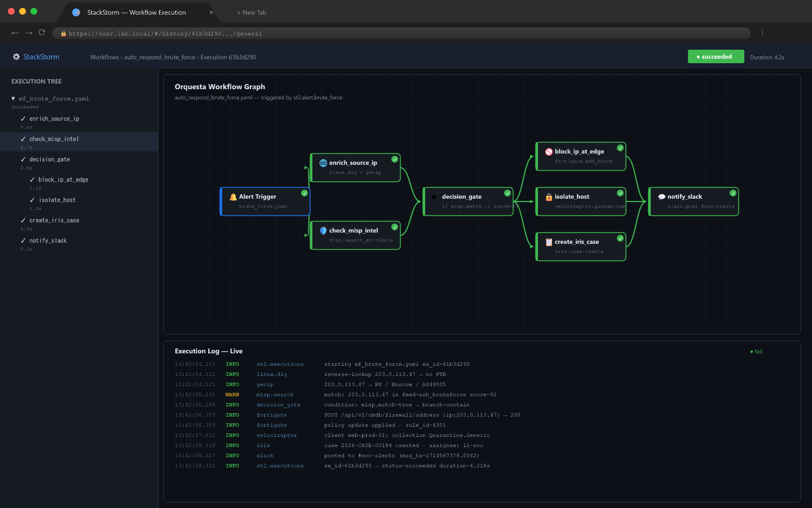This screenshot has height=508, width=812.
Task: Click the green succeeded status badge
Action: coord(716,56)
